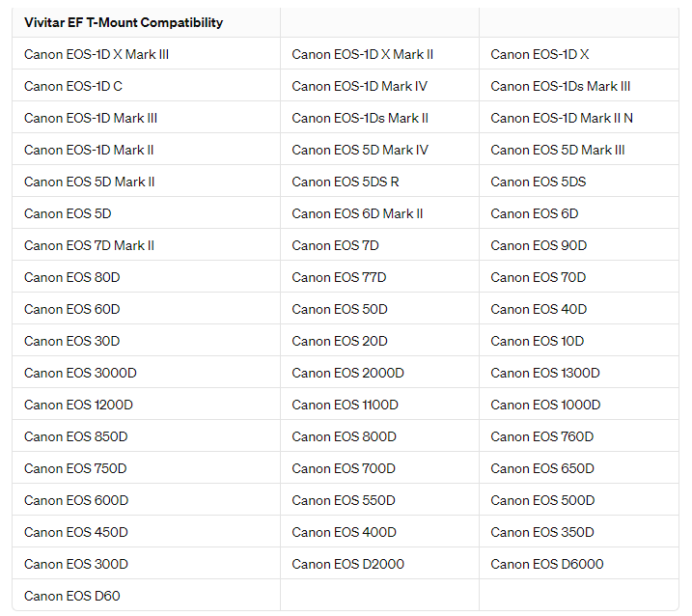The height and width of the screenshot is (616, 692).
Task: Click the Canon EOS D60 entry
Action: tap(72, 596)
